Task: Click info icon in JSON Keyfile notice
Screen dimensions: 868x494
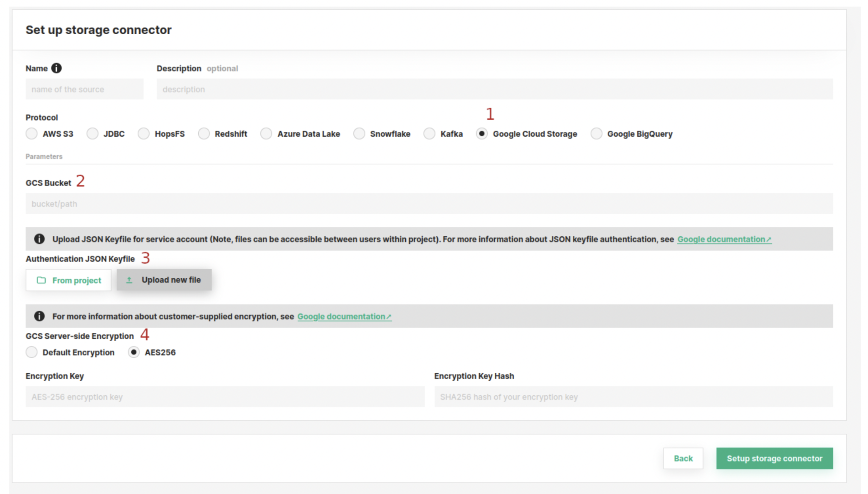Action: [39, 239]
